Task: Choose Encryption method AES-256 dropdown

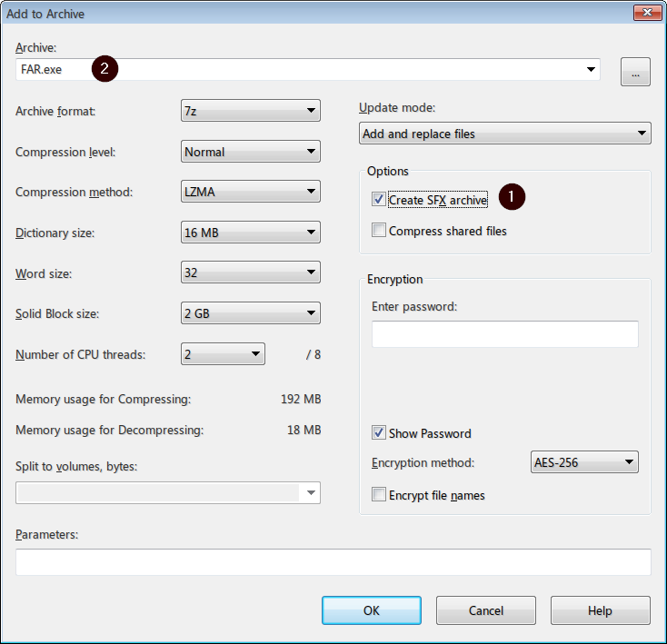Action: (584, 463)
